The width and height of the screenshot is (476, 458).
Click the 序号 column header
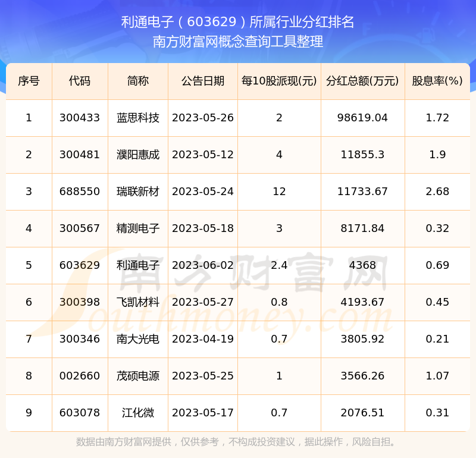pos(29,81)
